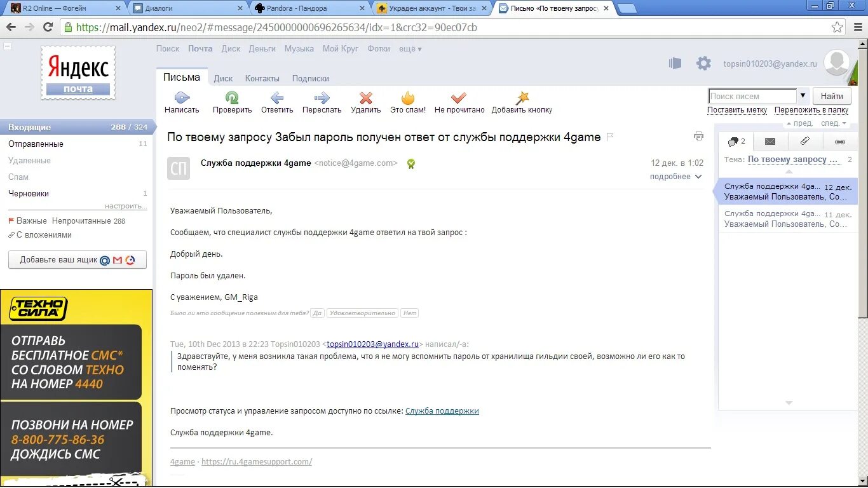Image resolution: width=868 pixels, height=488 pixels.
Task: Check for new mail with Проверить
Action: click(232, 103)
